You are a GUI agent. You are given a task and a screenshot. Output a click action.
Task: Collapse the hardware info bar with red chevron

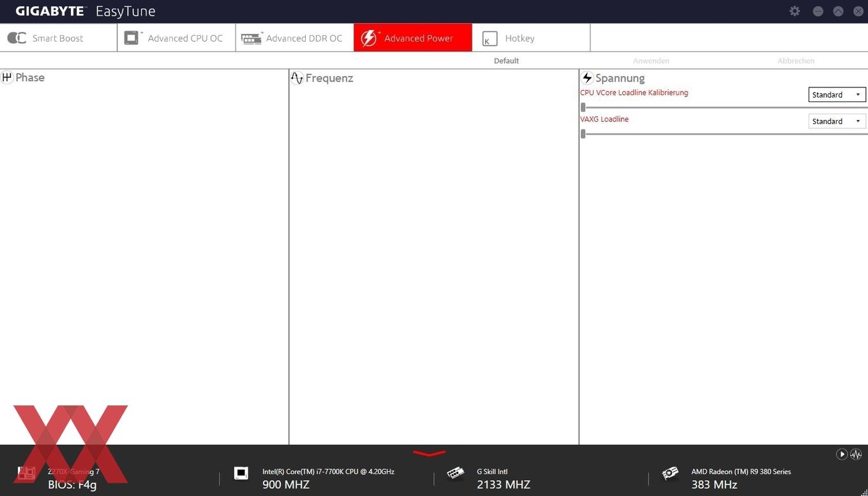[429, 454]
